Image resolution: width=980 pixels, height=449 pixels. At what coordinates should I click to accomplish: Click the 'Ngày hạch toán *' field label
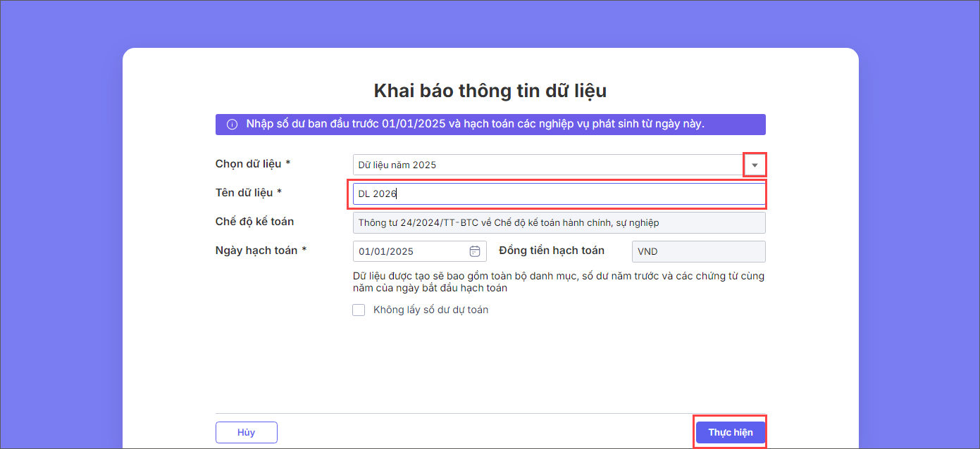pyautogui.click(x=261, y=251)
